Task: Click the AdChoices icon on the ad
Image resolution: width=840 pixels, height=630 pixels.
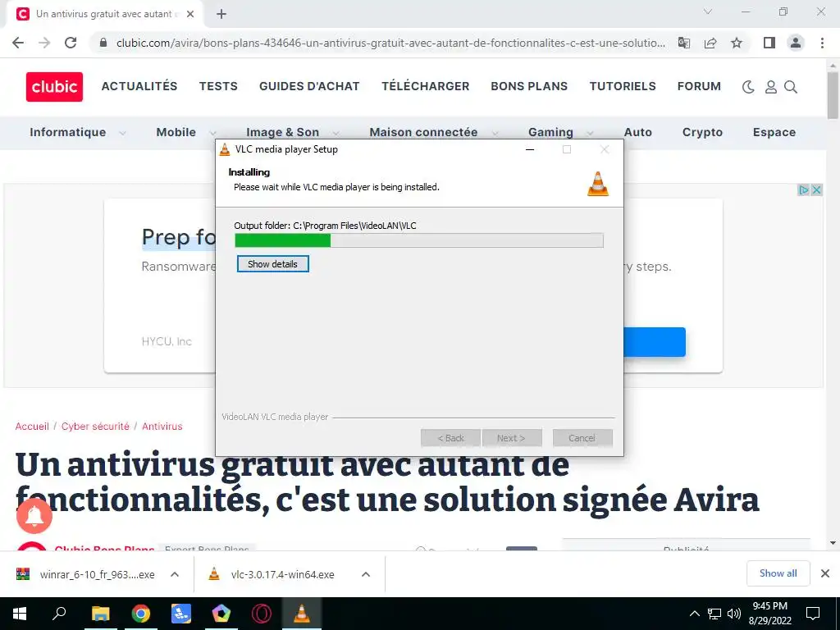Action: (804, 189)
